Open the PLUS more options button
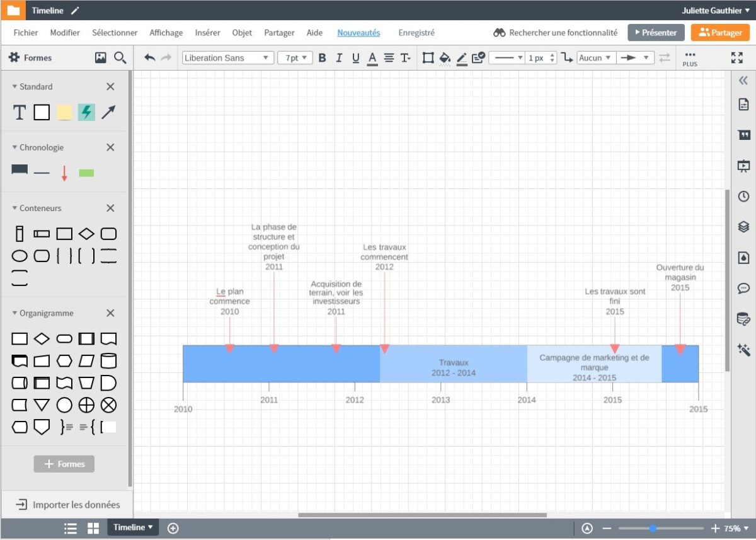 [690, 59]
